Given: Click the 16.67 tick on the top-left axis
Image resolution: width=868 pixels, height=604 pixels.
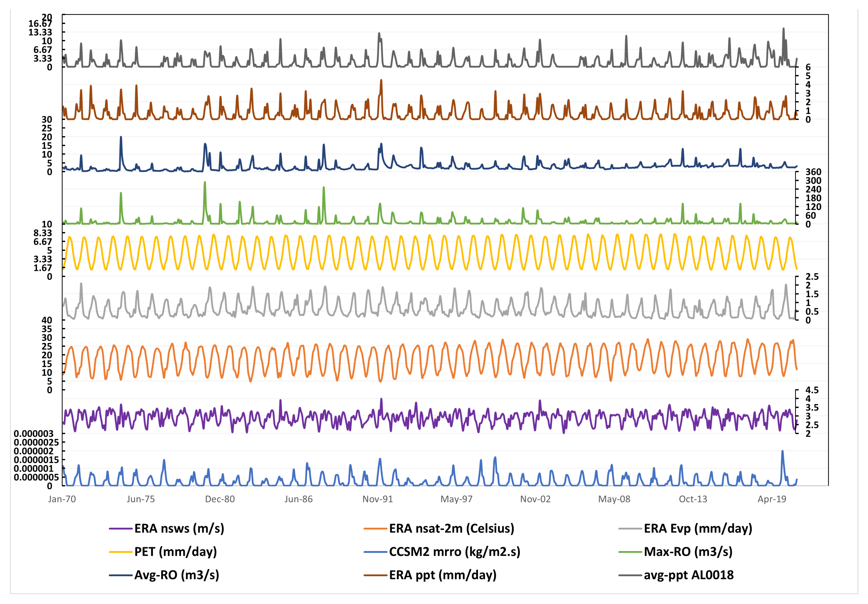Looking at the screenshot, I should click(x=40, y=24).
